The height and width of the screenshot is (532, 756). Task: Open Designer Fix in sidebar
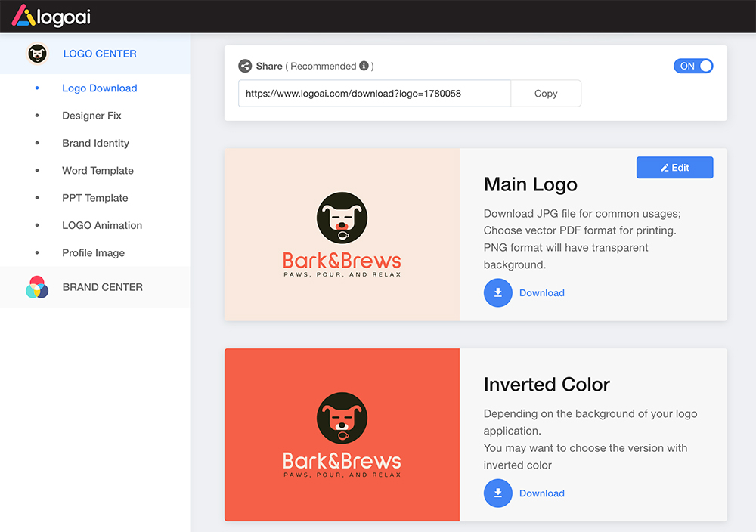click(91, 116)
